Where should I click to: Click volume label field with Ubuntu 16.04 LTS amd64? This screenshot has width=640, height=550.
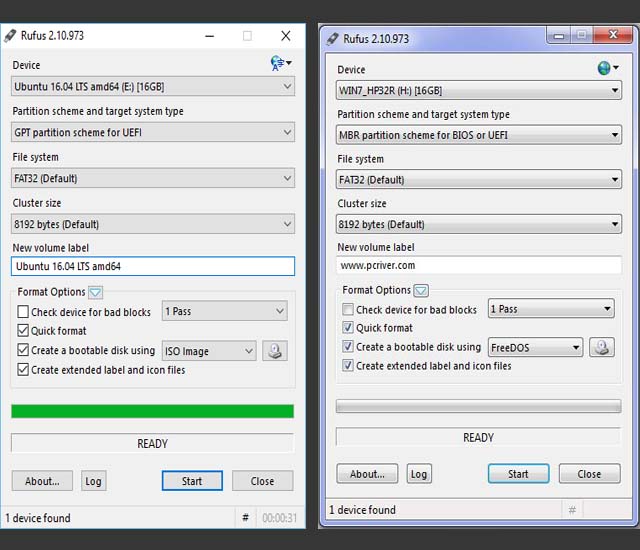(153, 266)
